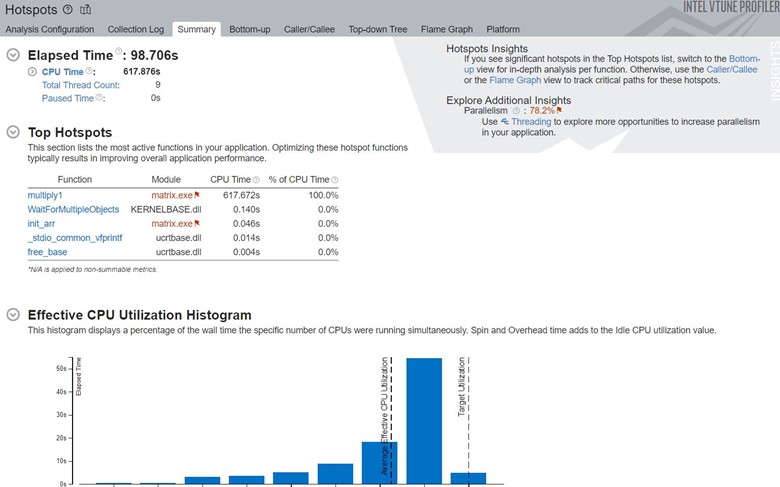Click the 78.2% Parallelism value

pyautogui.click(x=542, y=110)
